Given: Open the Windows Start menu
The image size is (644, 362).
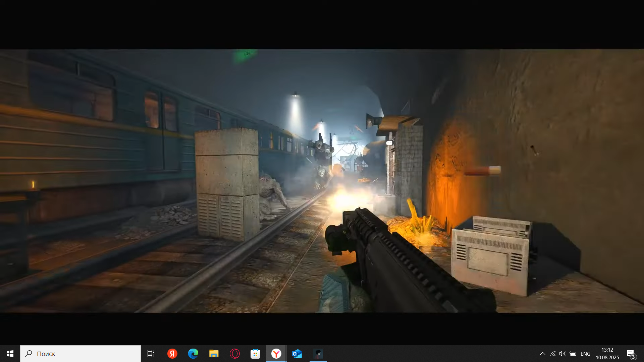Looking at the screenshot, I should tap(10, 354).
